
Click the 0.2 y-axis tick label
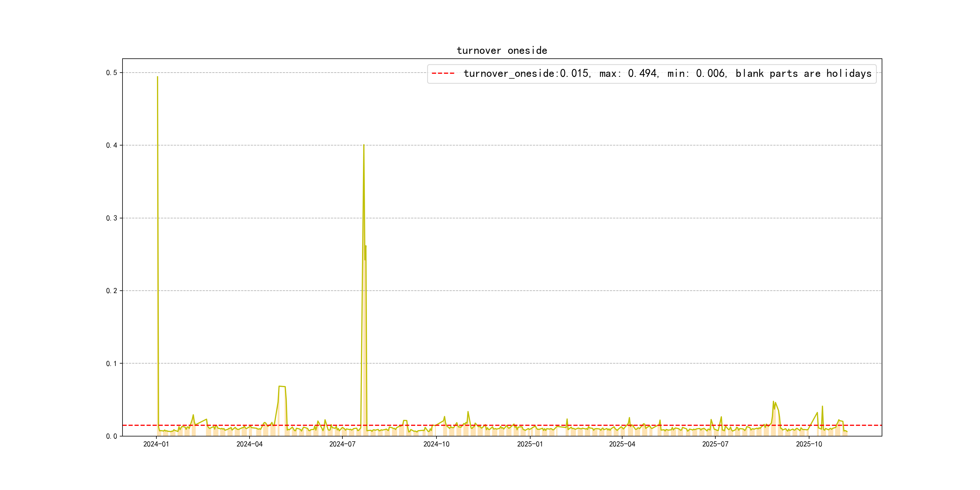tap(112, 291)
